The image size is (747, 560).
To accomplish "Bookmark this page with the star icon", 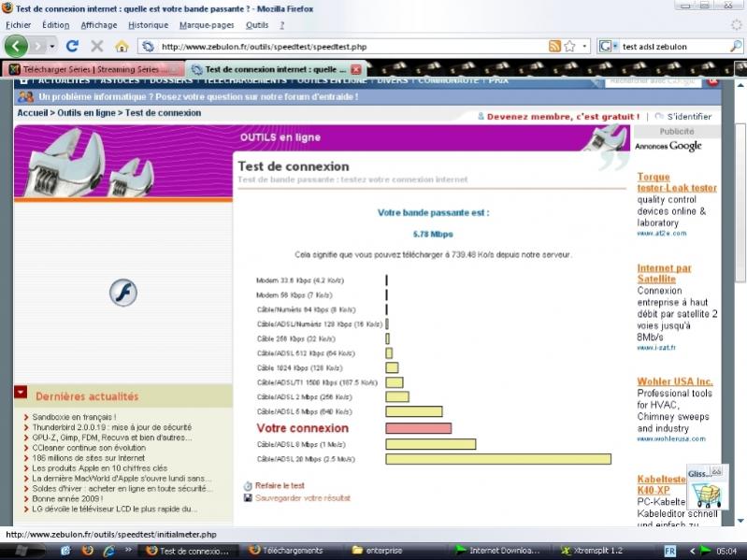I will (x=569, y=46).
